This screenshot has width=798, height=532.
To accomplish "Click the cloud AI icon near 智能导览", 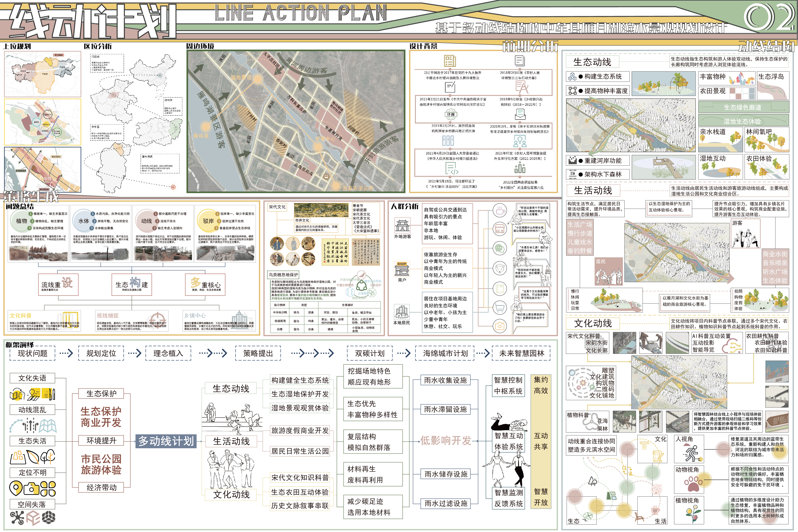I will (x=732, y=346).
